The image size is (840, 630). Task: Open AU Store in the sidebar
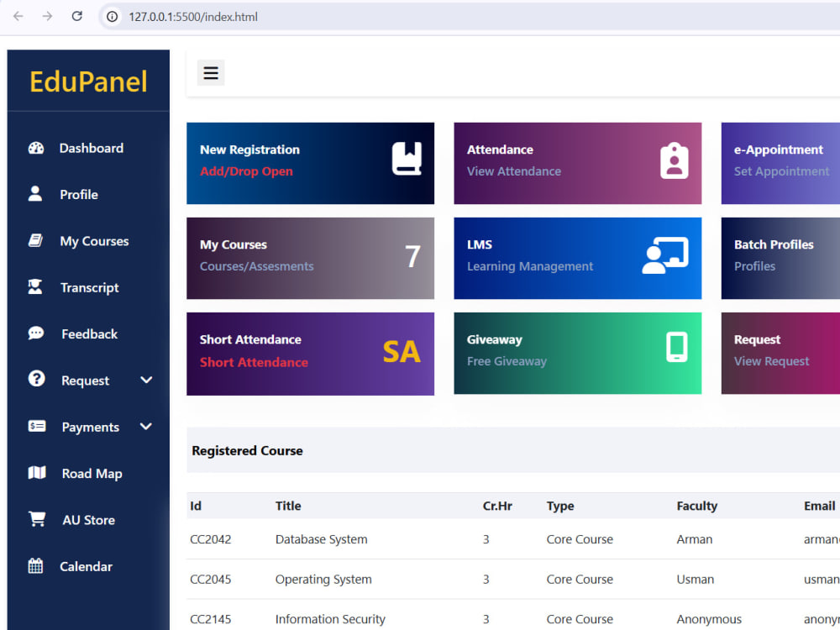coord(89,520)
